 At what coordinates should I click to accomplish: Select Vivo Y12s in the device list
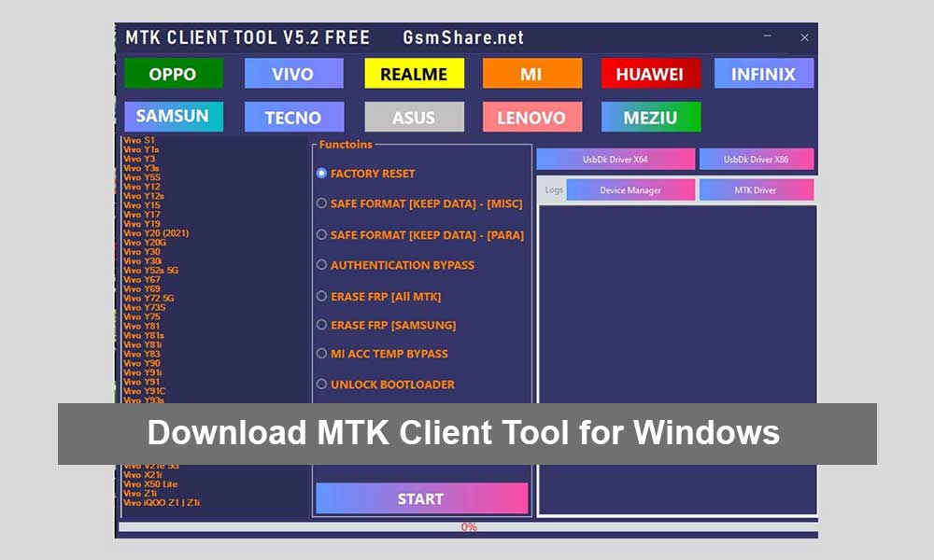coord(144,196)
